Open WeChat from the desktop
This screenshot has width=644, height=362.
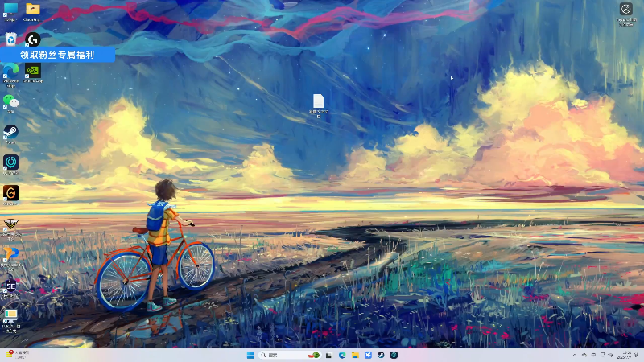pyautogui.click(x=10, y=104)
